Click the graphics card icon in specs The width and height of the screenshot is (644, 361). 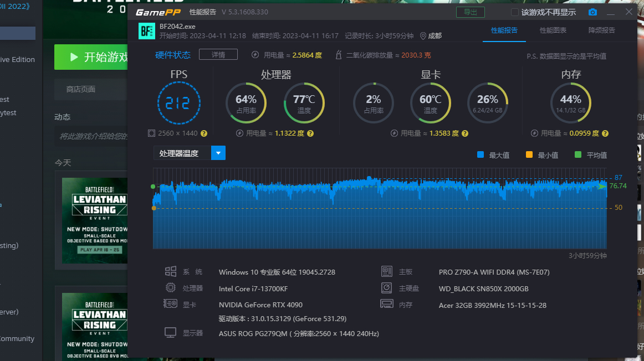click(x=171, y=304)
